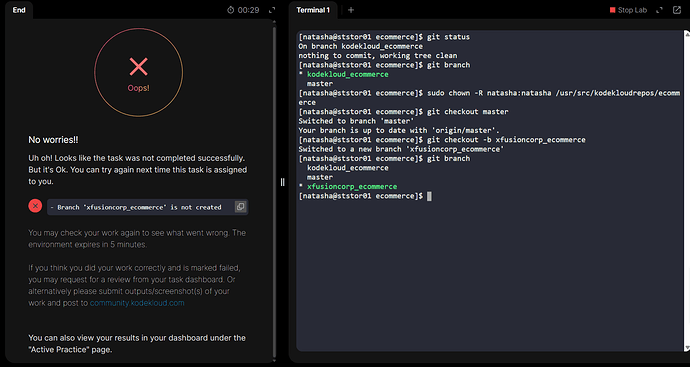Click the terminal cursor at the prompt
Image resolution: width=690 pixels, height=367 pixels.
pos(429,196)
